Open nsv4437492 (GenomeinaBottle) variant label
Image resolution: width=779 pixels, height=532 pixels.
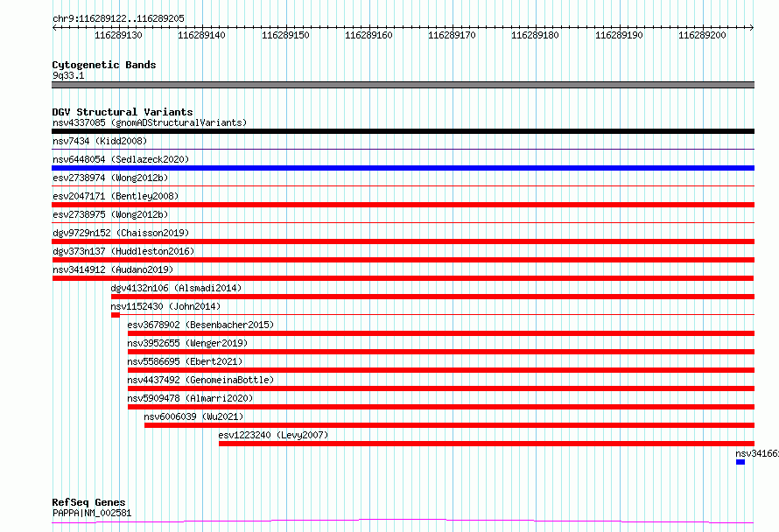[200, 380]
